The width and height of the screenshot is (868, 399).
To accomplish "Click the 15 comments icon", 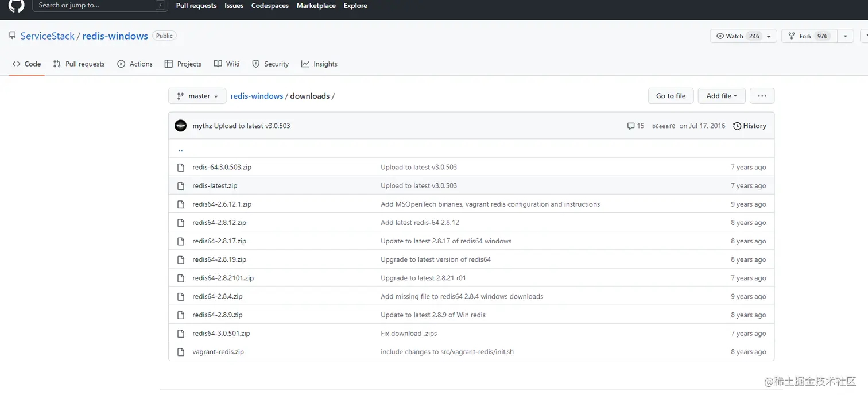I will (635, 126).
